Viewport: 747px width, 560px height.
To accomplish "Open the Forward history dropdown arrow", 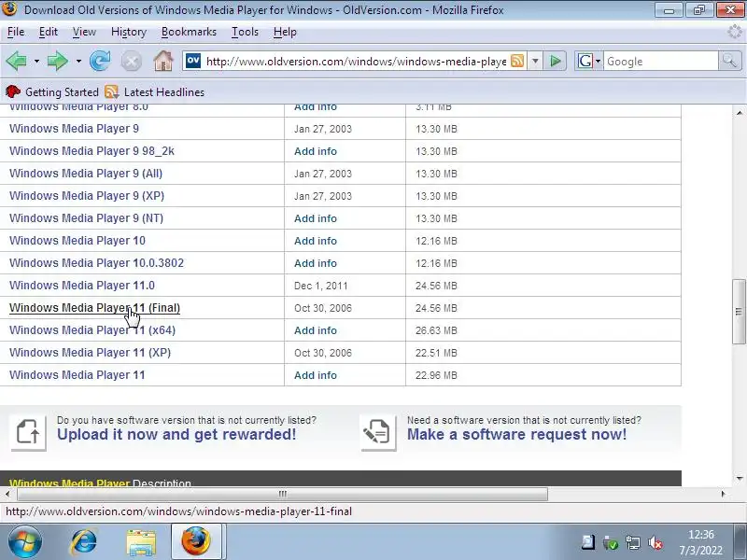I will [78, 62].
